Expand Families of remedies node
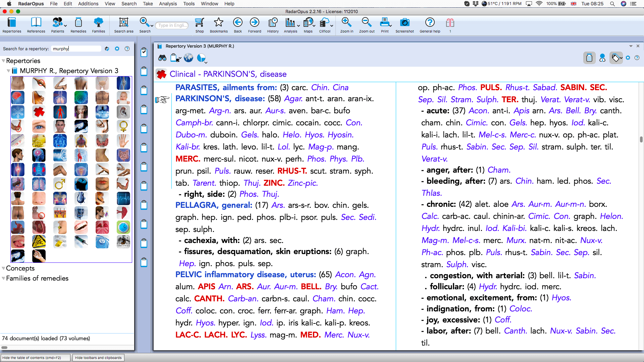This screenshot has height=362, width=644. click(3, 278)
